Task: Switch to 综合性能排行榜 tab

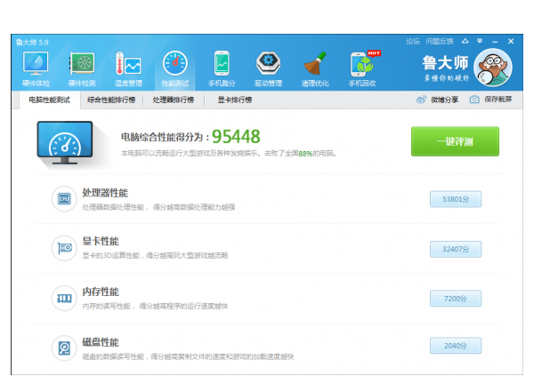Action: 111,100
